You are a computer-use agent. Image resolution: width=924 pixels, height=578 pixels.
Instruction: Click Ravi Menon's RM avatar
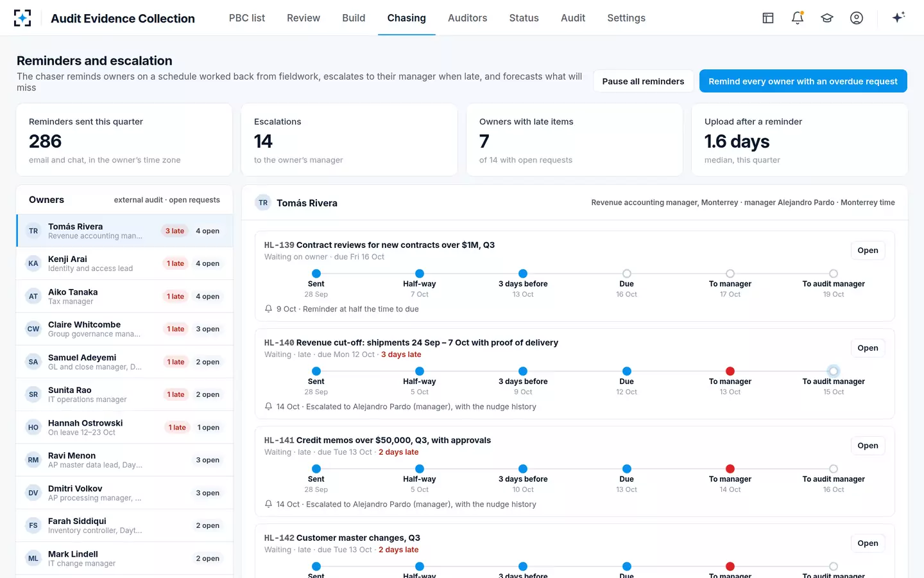33,460
